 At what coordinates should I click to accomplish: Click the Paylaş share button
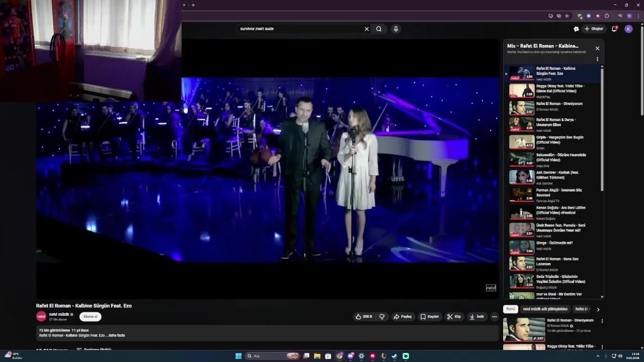[403, 317]
